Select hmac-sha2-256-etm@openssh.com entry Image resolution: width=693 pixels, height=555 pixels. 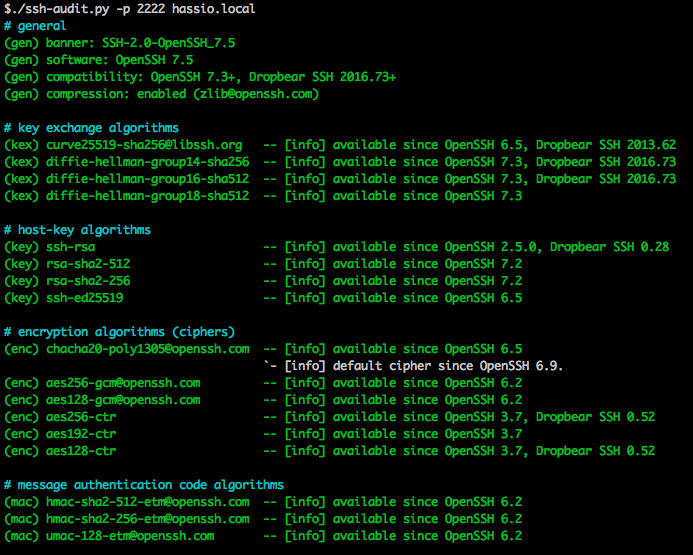point(263,519)
